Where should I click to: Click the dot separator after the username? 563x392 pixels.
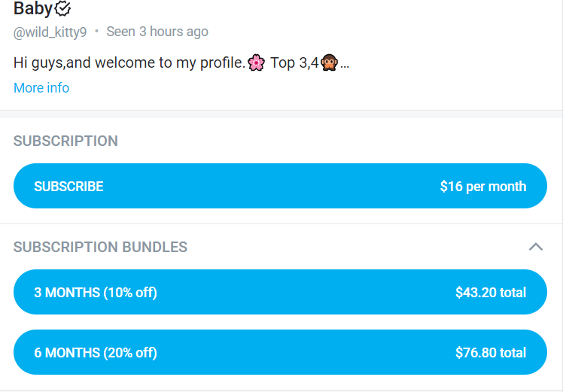(96, 32)
